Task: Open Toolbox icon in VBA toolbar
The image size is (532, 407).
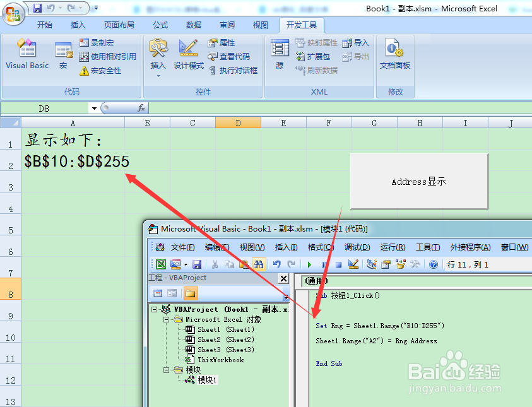Action: [x=415, y=264]
